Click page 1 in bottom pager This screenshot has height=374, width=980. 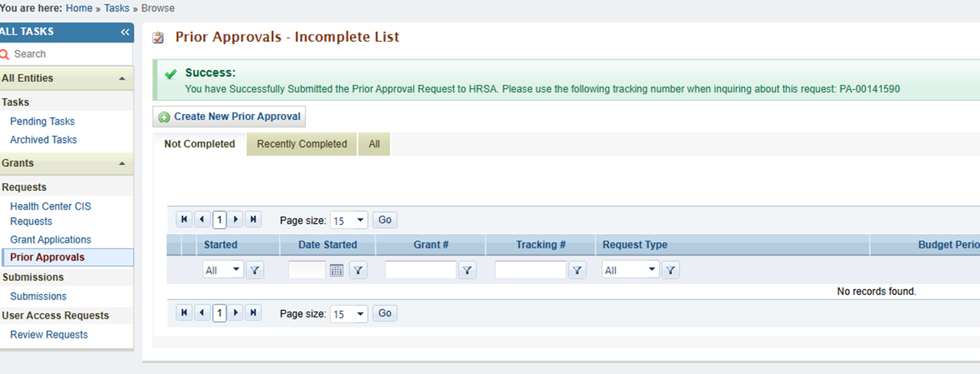pyautogui.click(x=219, y=313)
